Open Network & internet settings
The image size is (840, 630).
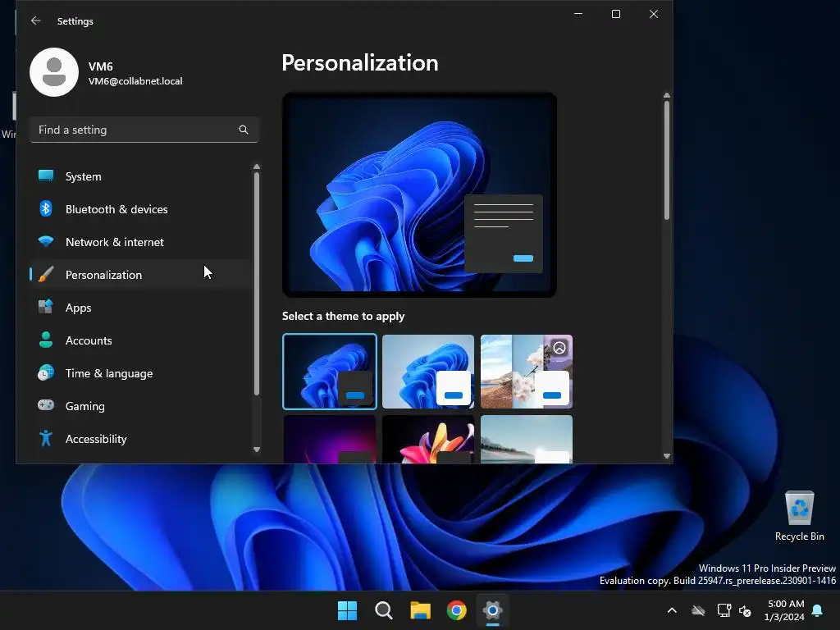point(140,242)
